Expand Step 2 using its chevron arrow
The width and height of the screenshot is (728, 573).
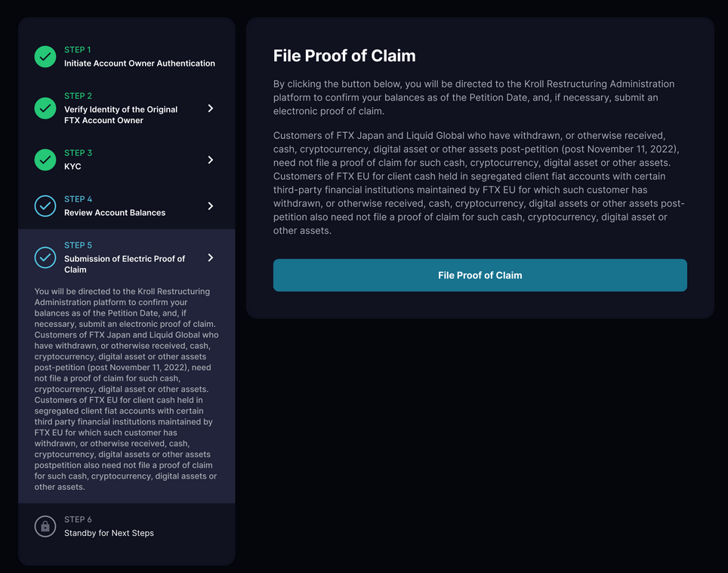[211, 107]
